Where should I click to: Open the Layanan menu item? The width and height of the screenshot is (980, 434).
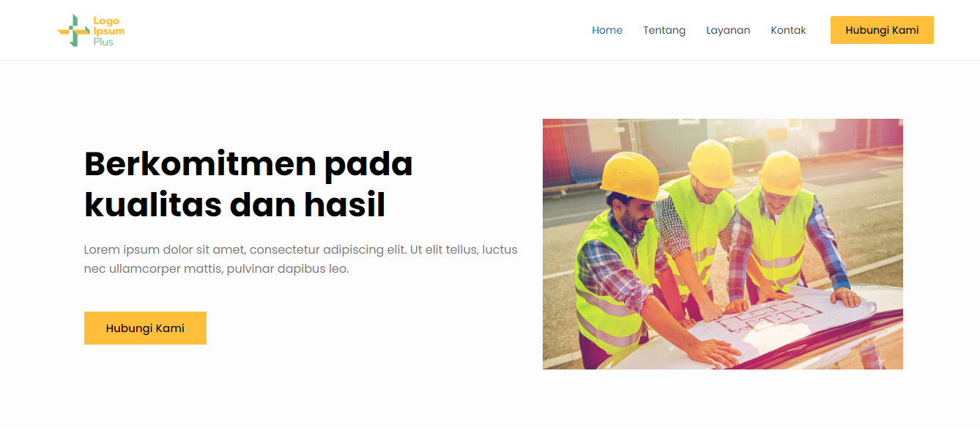(728, 30)
